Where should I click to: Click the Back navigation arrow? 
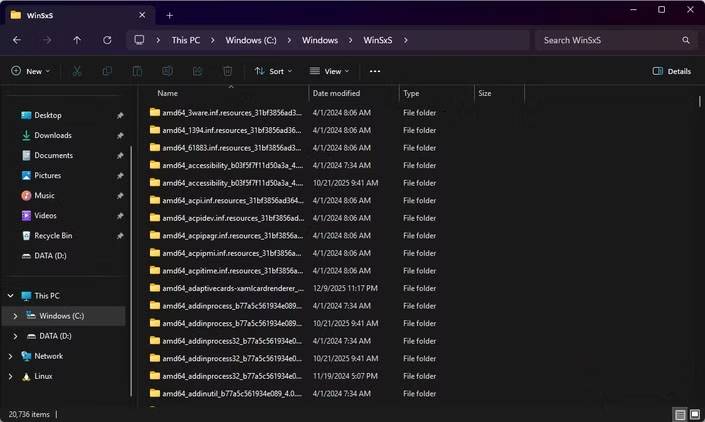(x=17, y=40)
